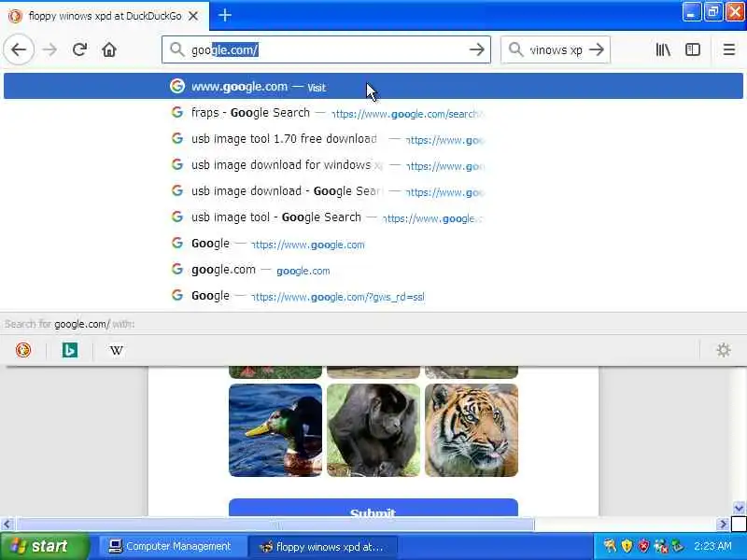Click the magnifier icon in search box
Screen dimensions: 747x560
pyautogui.click(x=515, y=49)
